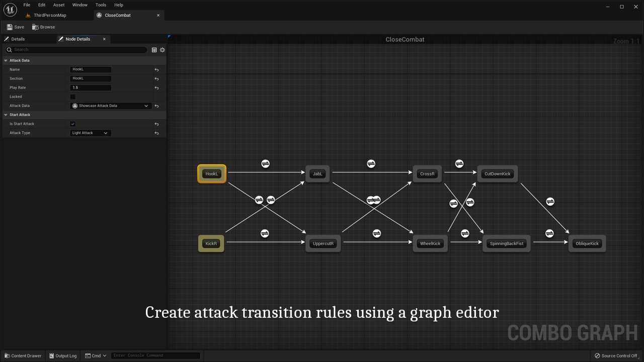Collapse the Attack Data section
Screen dimensions: 644x362
tap(6, 60)
